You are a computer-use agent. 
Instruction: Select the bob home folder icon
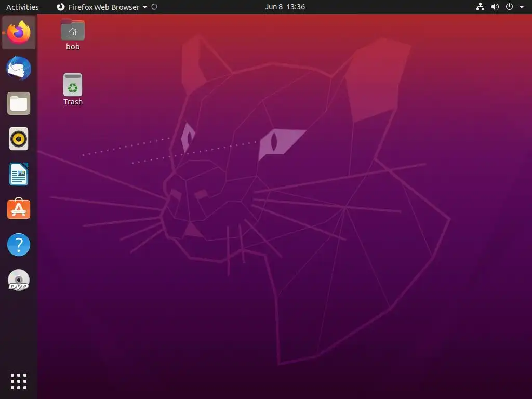click(73, 30)
